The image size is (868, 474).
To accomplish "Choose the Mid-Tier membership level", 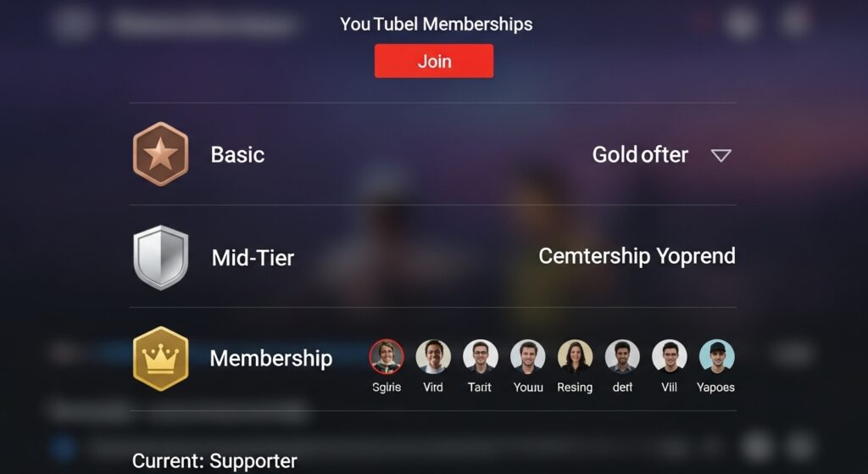I will pyautogui.click(x=253, y=258).
